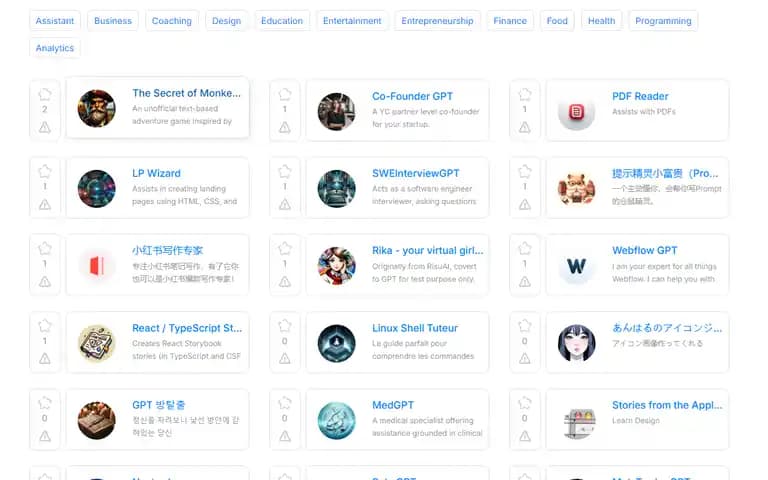Click the Webflow W logo avatar
This screenshot has width=768, height=480.
pyautogui.click(x=576, y=266)
